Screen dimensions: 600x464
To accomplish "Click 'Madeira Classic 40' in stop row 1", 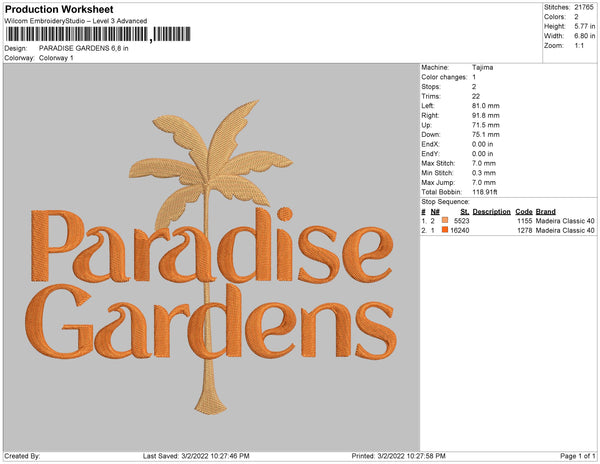I will 565,221.
